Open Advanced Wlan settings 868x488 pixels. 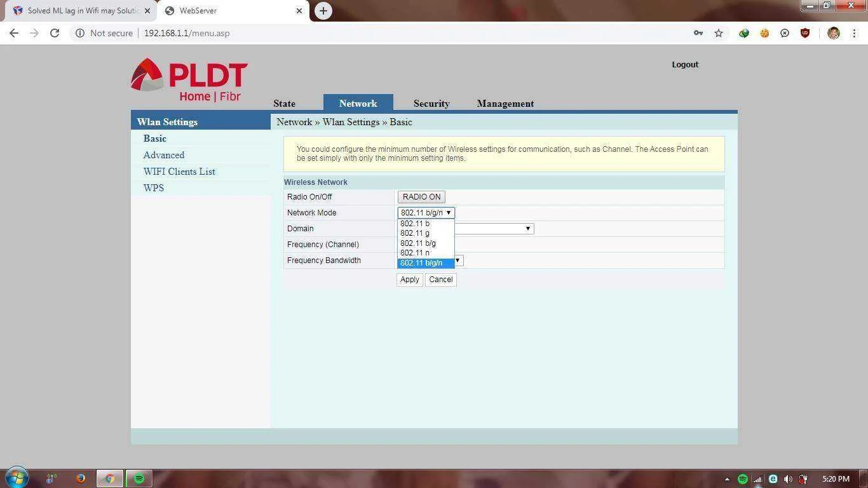pos(164,155)
